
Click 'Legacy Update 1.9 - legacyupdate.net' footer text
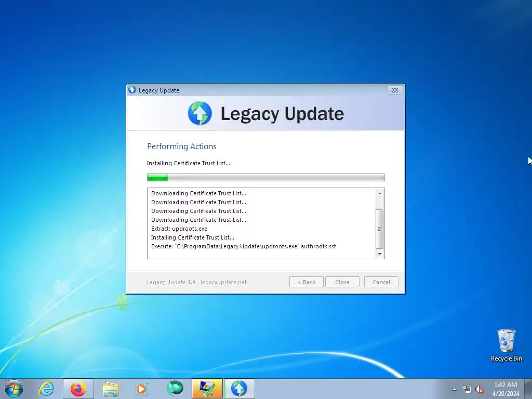197,282
